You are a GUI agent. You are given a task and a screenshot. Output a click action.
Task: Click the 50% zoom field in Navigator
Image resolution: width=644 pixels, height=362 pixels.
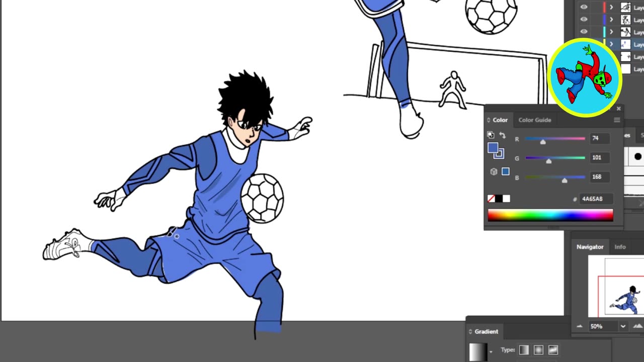coord(602,326)
